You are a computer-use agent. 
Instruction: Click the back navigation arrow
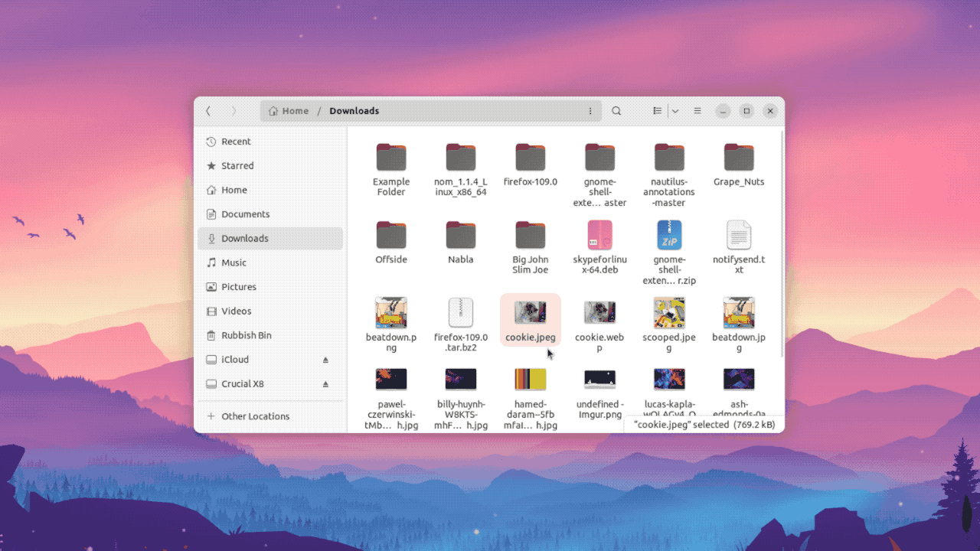tap(208, 110)
